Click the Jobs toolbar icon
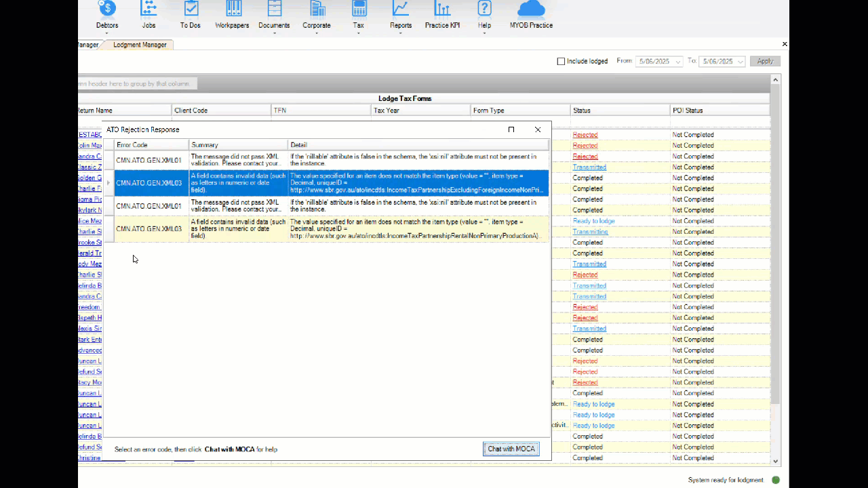Viewport: 868px width, 488px height. point(149,9)
